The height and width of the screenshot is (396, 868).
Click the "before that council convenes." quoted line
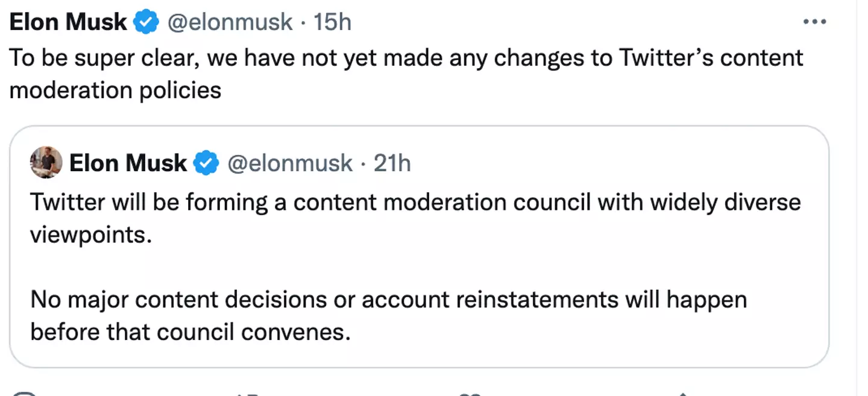(x=190, y=332)
